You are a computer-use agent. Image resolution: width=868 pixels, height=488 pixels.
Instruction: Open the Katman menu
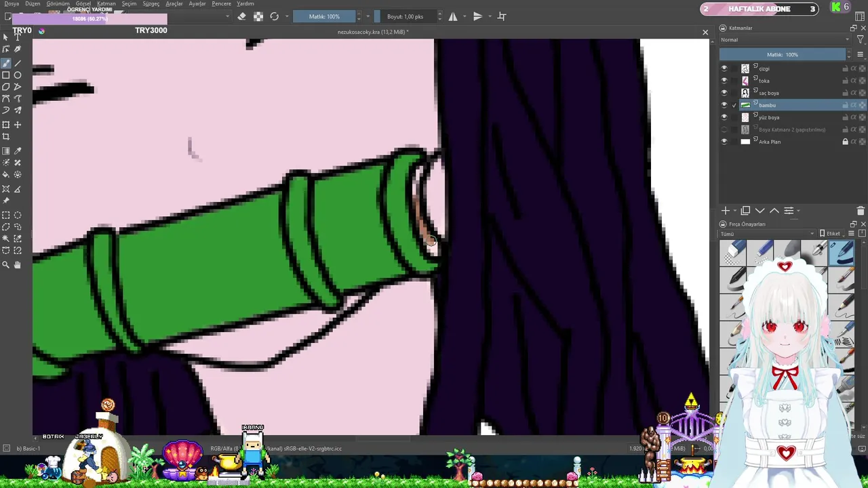click(106, 4)
